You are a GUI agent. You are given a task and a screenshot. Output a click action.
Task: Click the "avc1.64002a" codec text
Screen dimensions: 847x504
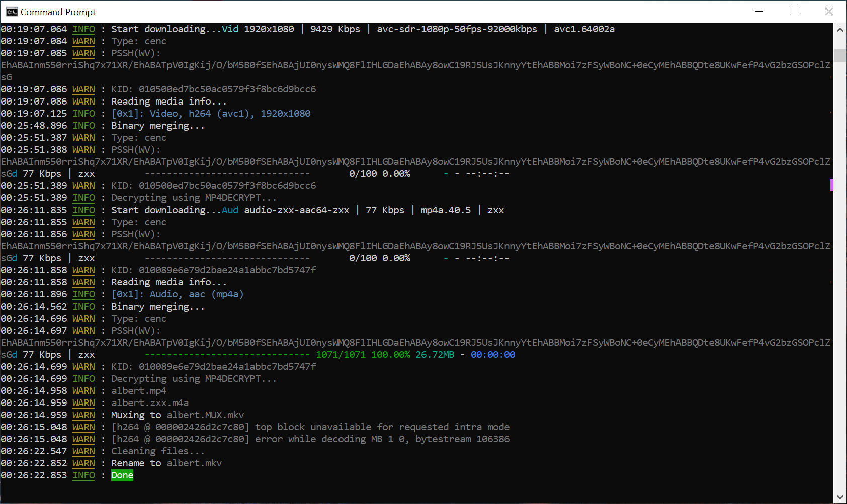tap(584, 29)
